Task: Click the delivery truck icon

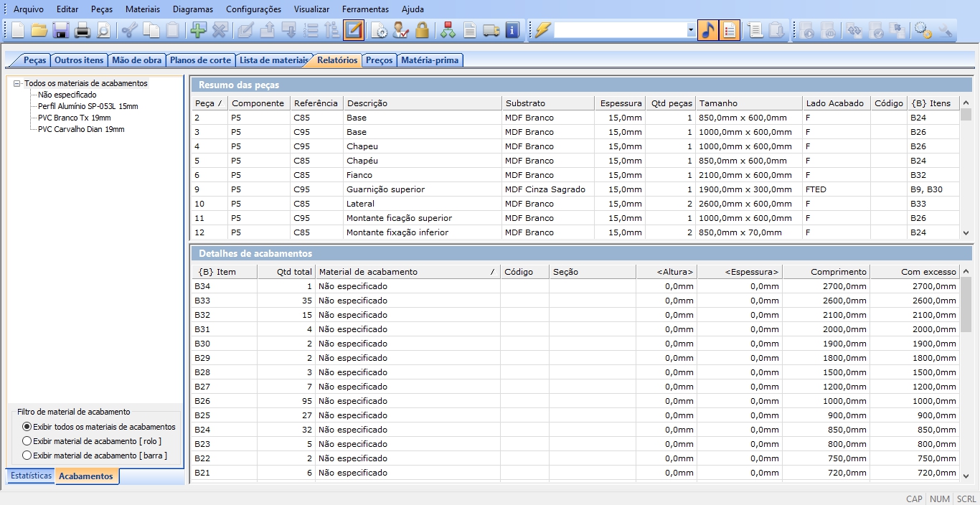Action: click(491, 30)
